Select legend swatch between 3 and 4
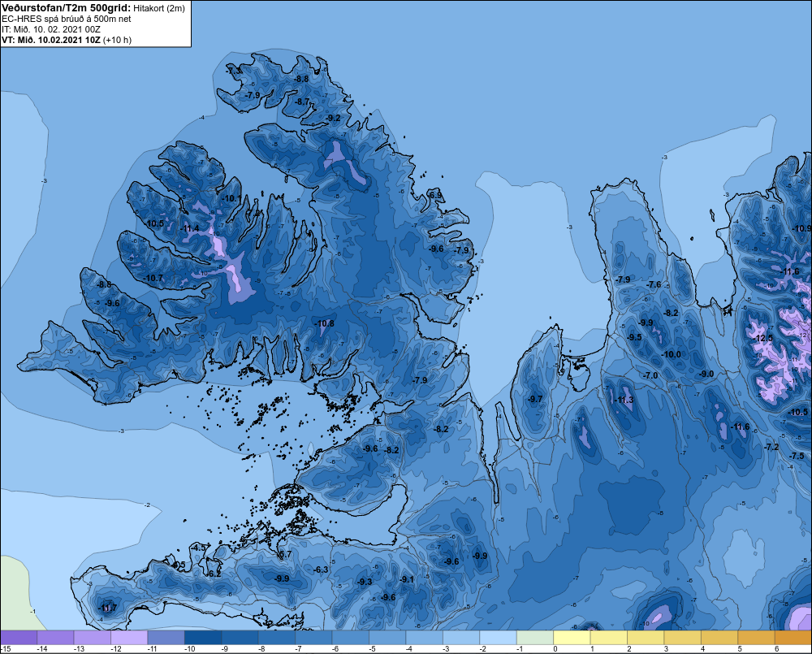This screenshot has height=654, width=812. click(683, 638)
